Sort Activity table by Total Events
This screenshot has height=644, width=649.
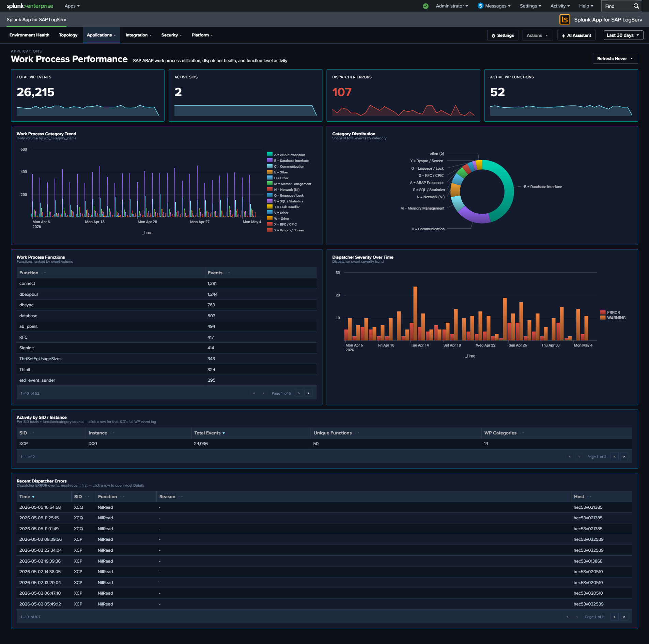pyautogui.click(x=210, y=433)
